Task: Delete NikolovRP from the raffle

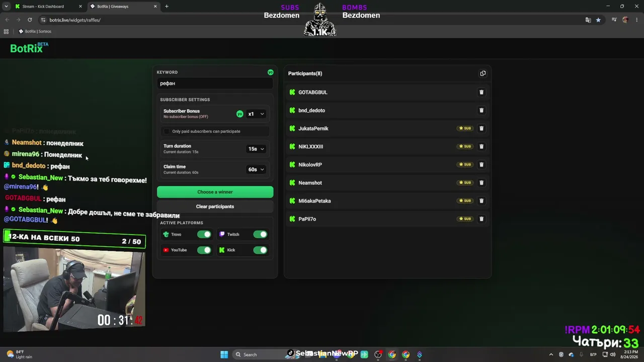Action: 481,165
